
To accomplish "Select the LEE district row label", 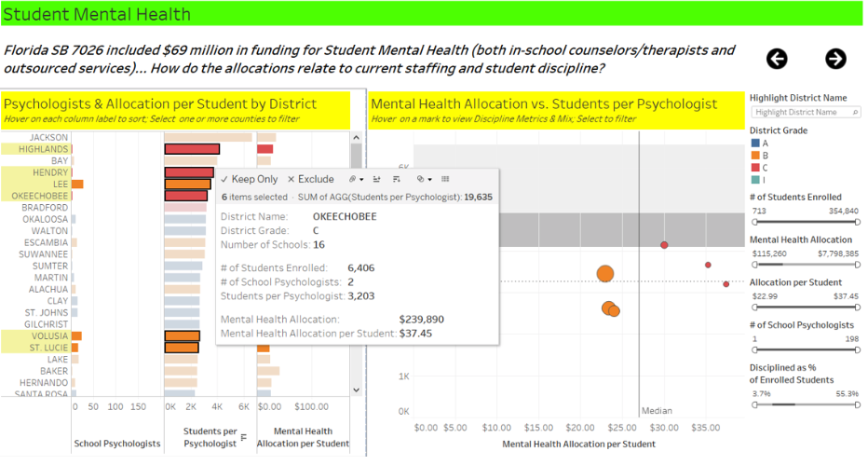I will pyautogui.click(x=61, y=184).
